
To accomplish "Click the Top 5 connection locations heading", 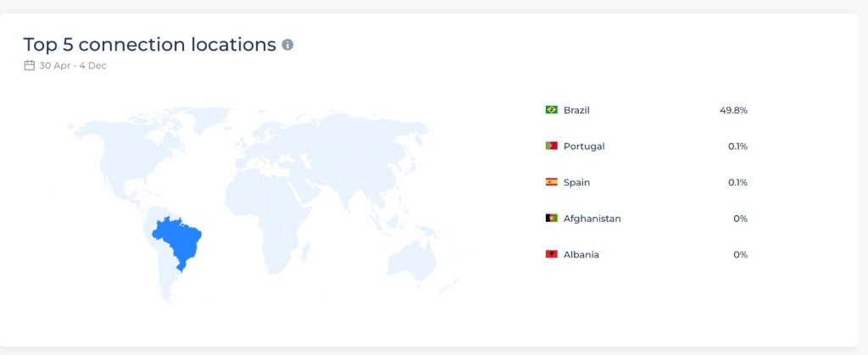I will tap(149, 44).
